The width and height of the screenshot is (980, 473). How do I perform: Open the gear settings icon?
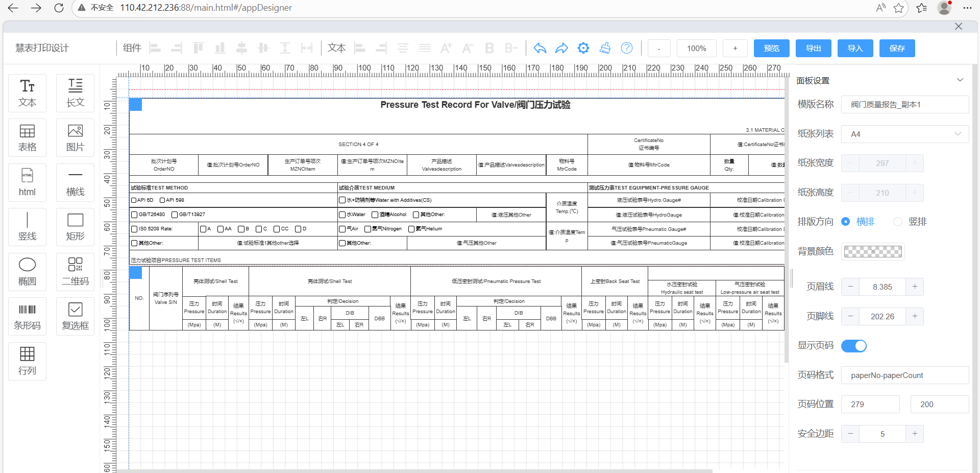point(583,48)
